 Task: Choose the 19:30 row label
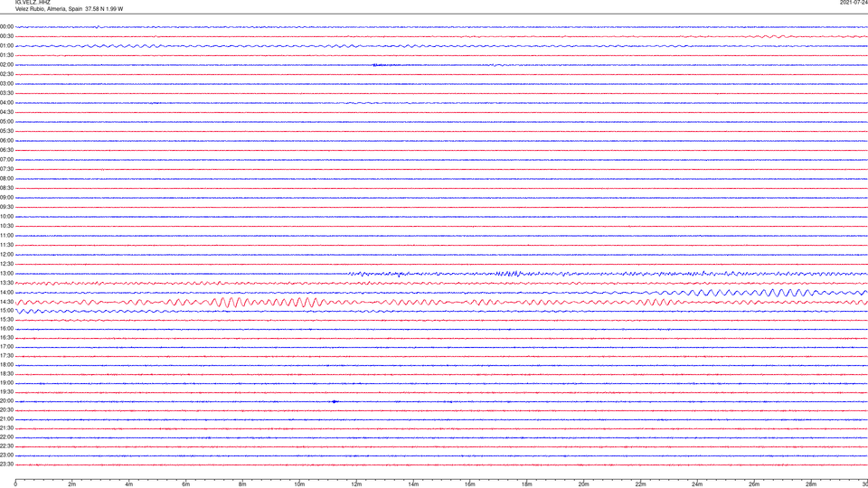point(6,391)
